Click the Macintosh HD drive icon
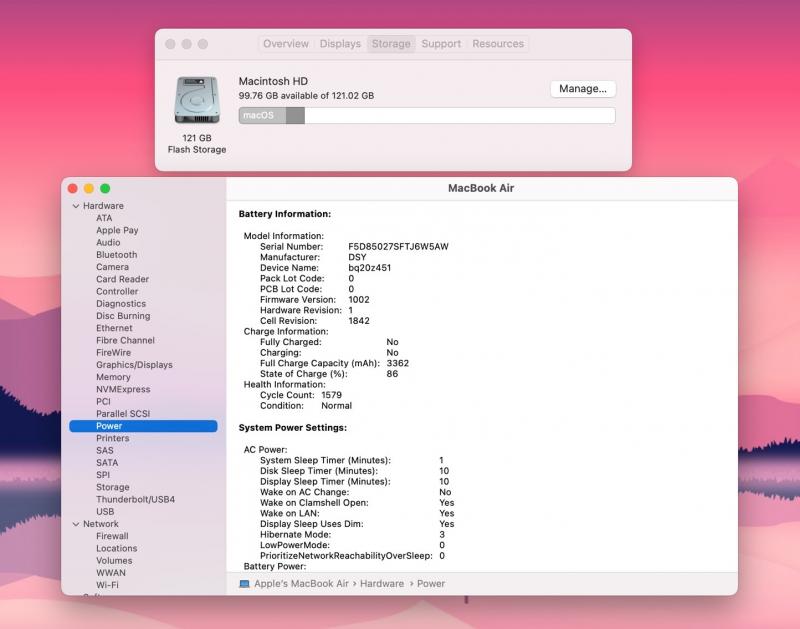 point(196,100)
